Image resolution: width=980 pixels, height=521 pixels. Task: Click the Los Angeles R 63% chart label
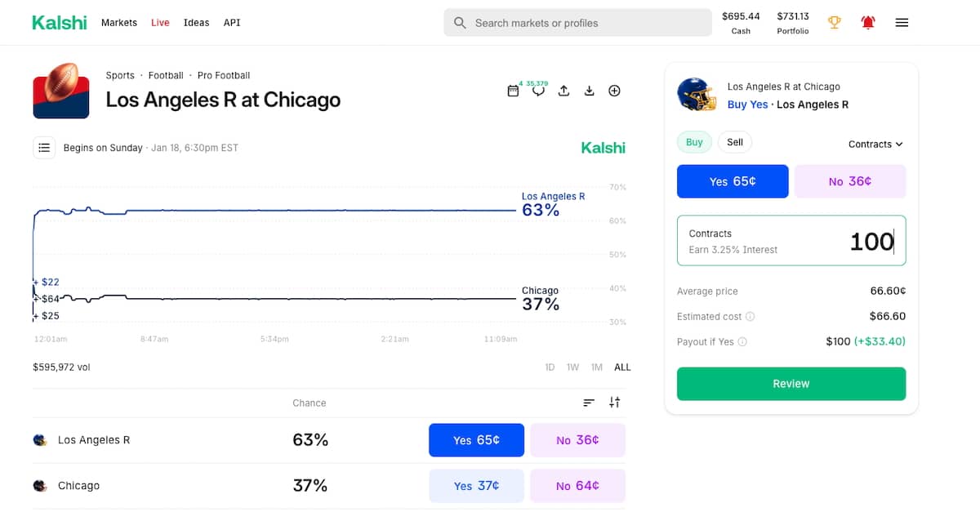pyautogui.click(x=553, y=204)
